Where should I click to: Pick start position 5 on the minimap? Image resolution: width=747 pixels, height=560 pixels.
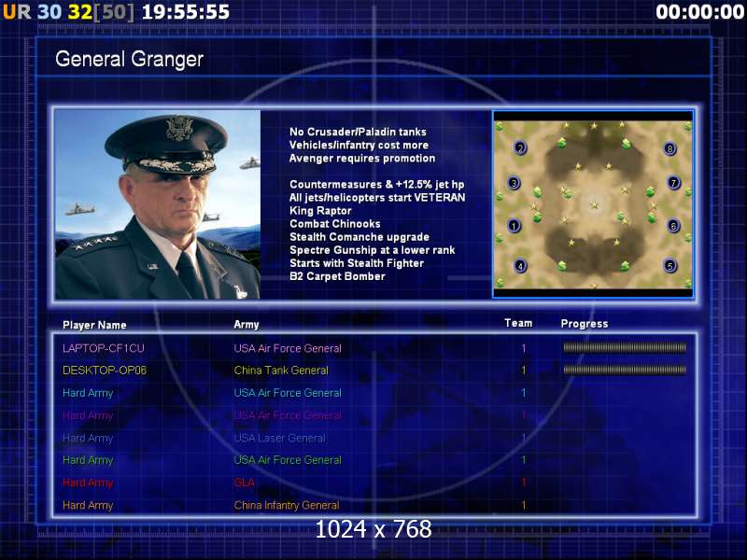coord(670,266)
